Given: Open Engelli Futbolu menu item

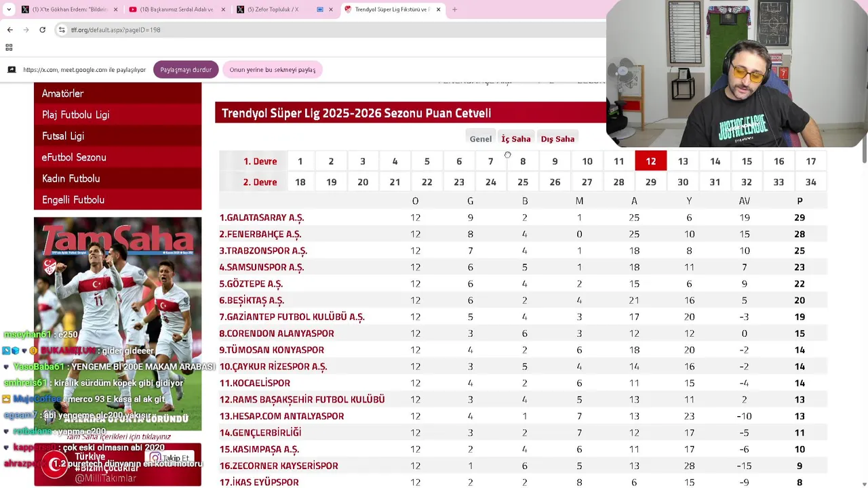Looking at the screenshot, I should (x=117, y=200).
